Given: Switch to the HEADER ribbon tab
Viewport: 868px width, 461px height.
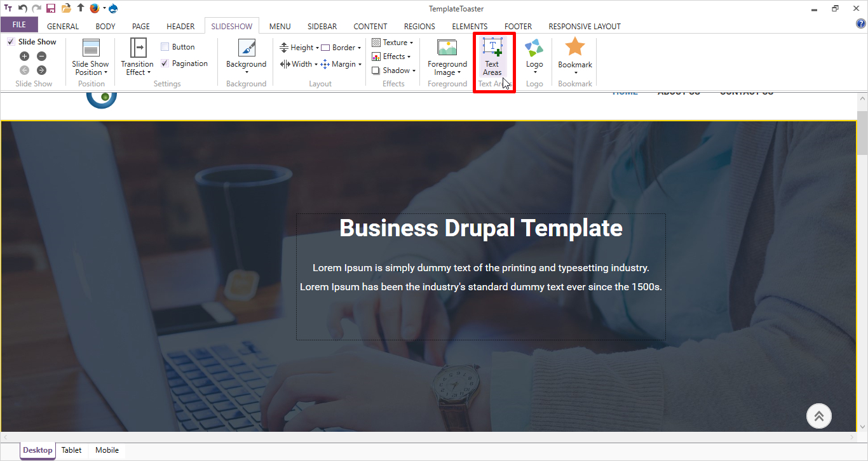Looking at the screenshot, I should tap(180, 26).
